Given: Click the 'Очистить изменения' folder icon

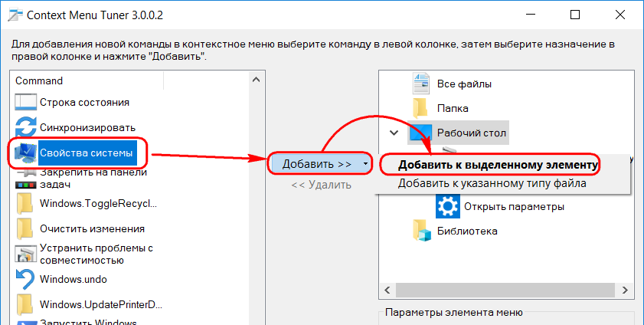Looking at the screenshot, I should point(25,229).
